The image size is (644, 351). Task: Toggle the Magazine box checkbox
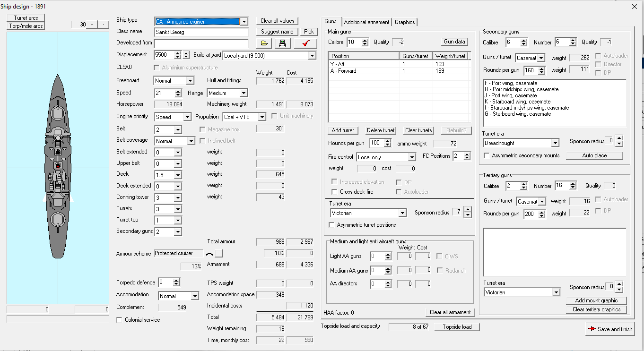[203, 129]
